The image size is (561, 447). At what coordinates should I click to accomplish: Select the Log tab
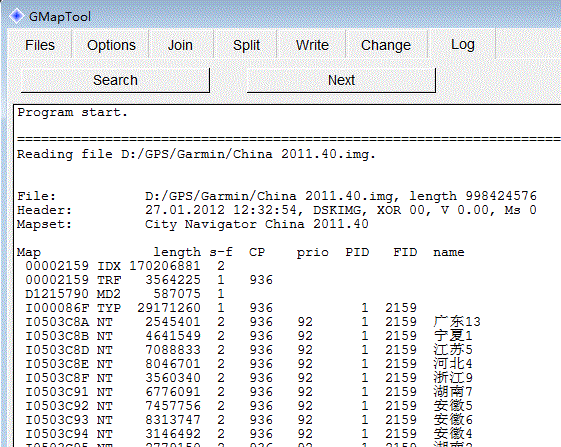463,44
